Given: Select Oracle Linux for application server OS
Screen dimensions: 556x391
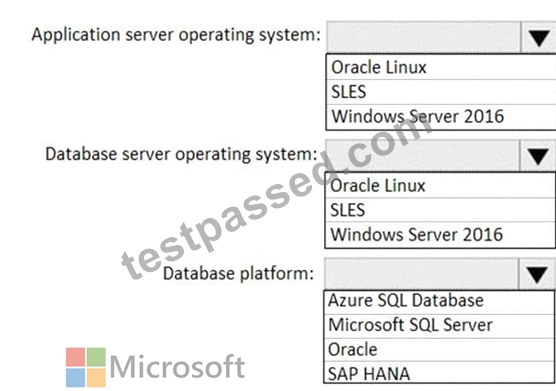Looking at the screenshot, I should tap(441, 67).
